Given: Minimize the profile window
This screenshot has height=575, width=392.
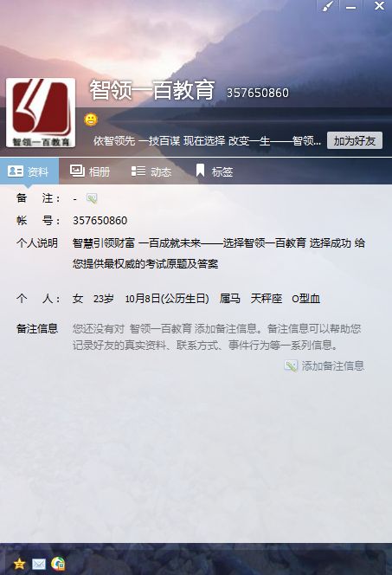Looking at the screenshot, I should 351,6.
